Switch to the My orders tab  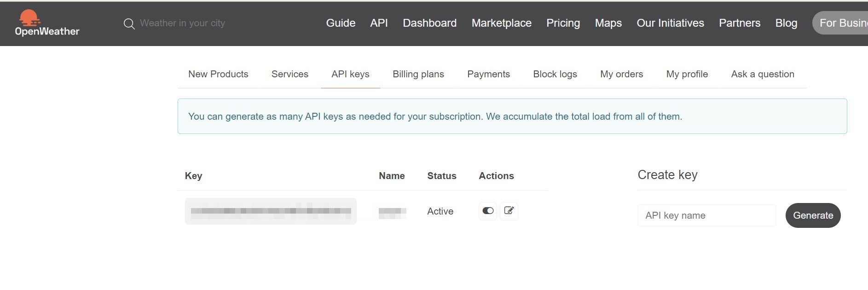[x=621, y=74]
